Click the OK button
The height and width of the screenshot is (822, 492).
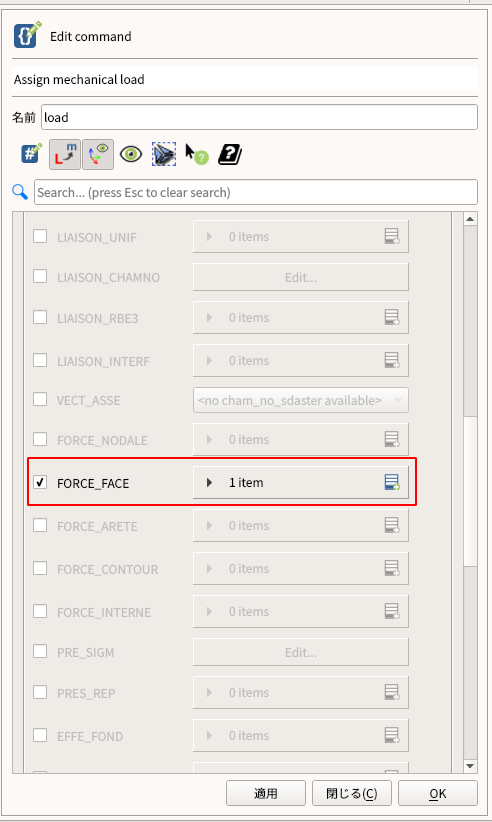click(x=438, y=793)
